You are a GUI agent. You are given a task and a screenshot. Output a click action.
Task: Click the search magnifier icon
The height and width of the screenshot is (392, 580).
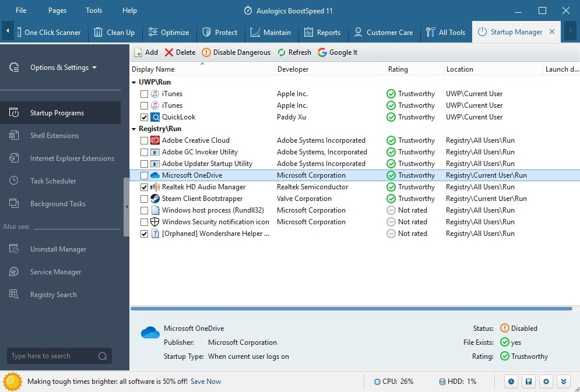(x=103, y=356)
